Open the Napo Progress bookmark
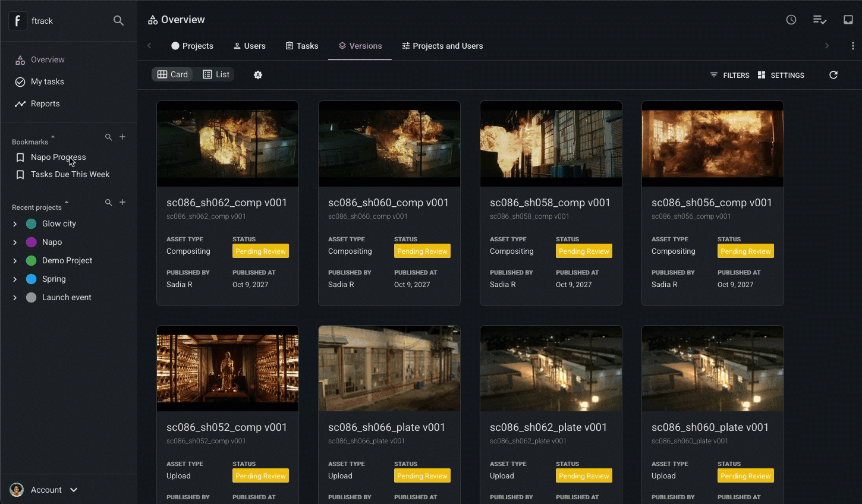 click(58, 157)
